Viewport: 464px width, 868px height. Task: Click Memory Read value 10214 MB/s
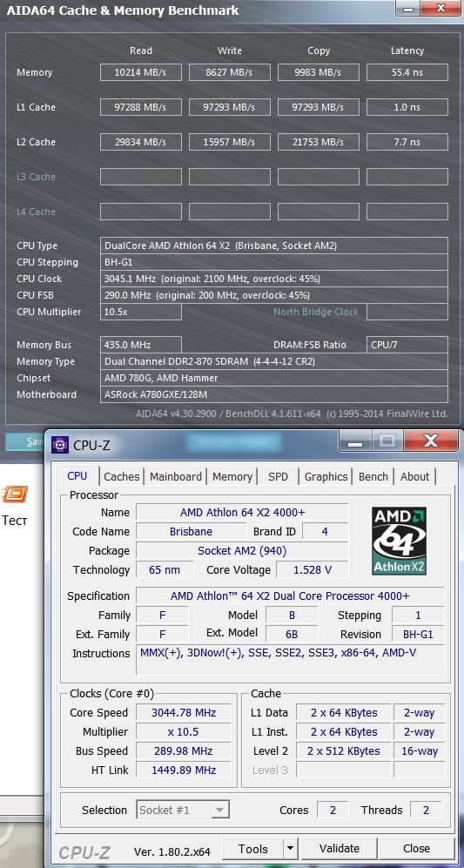point(141,72)
